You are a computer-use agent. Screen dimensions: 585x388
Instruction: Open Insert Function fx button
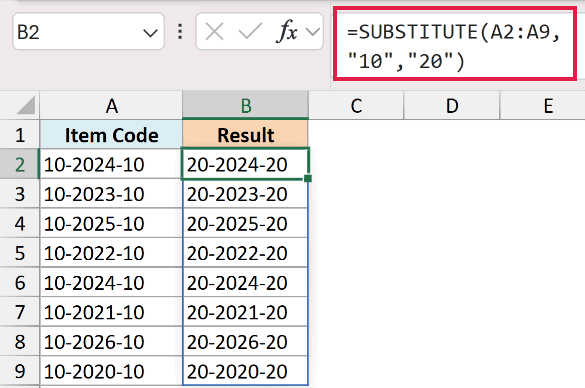[287, 31]
